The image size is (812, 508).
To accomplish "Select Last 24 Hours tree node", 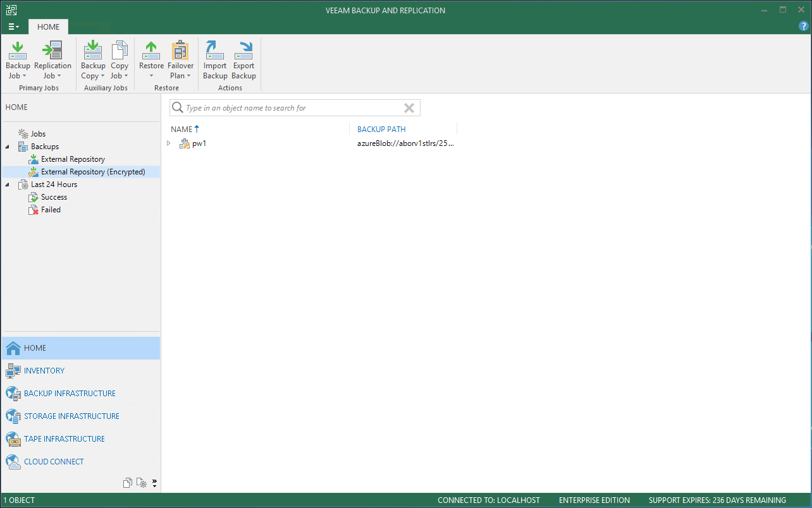I will pos(54,184).
